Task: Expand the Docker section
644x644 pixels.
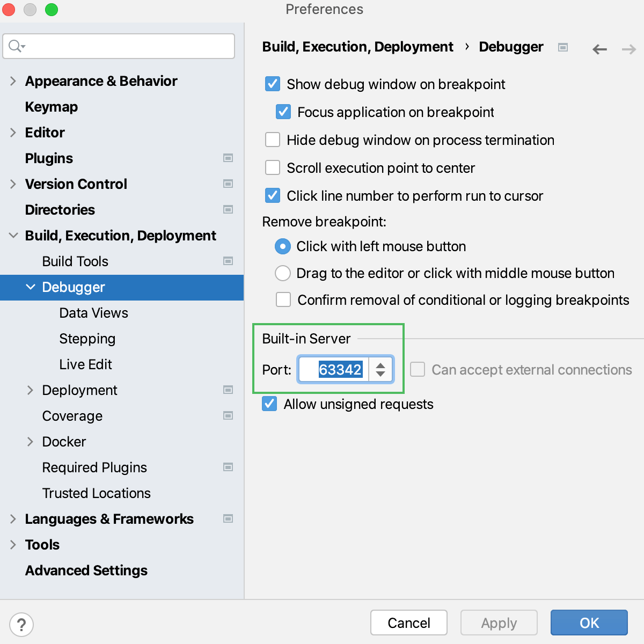Action: 31,442
